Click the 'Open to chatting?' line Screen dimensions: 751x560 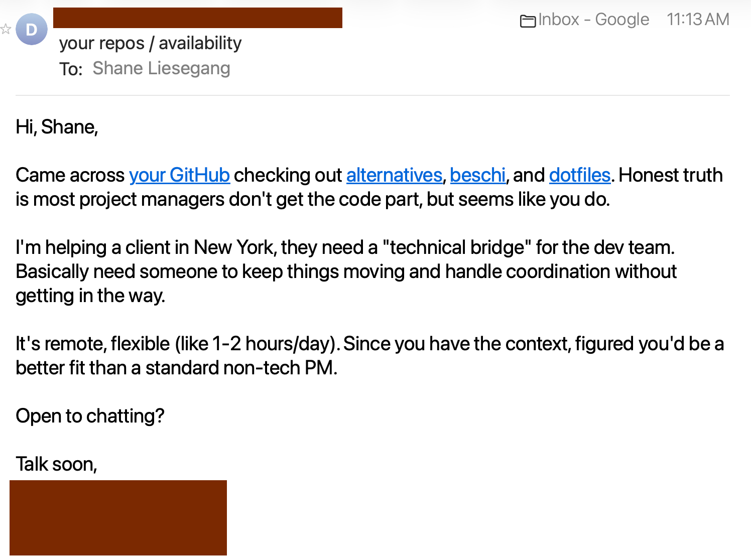tap(90, 416)
